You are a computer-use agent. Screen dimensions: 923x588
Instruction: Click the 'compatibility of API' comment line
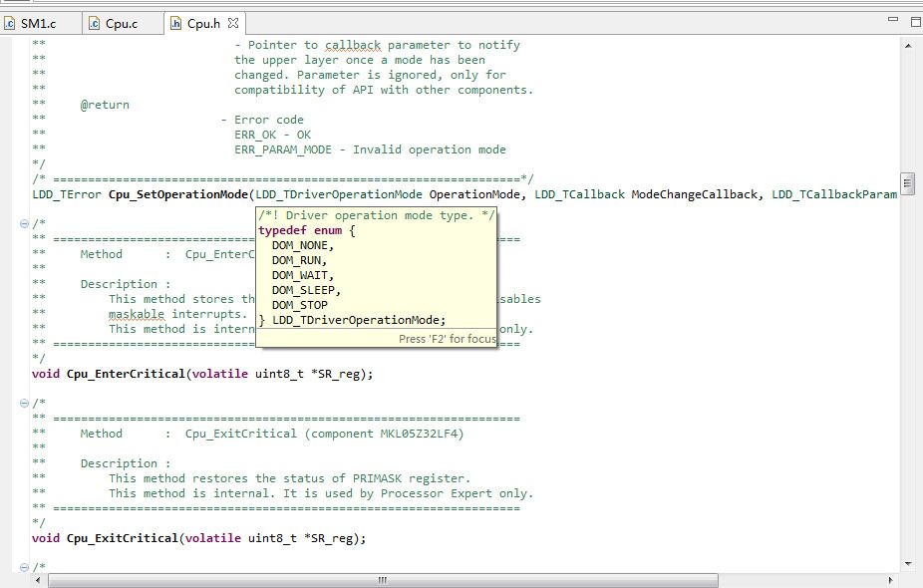[x=384, y=90]
